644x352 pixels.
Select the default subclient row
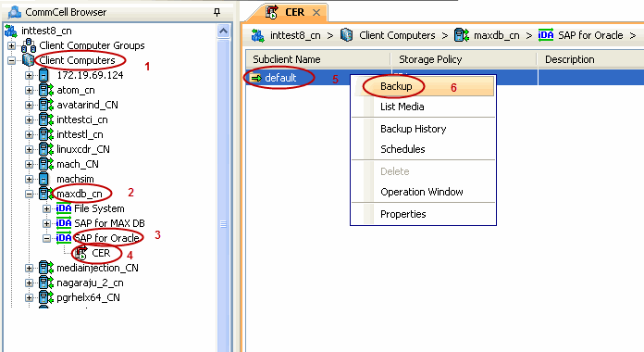click(x=445, y=78)
